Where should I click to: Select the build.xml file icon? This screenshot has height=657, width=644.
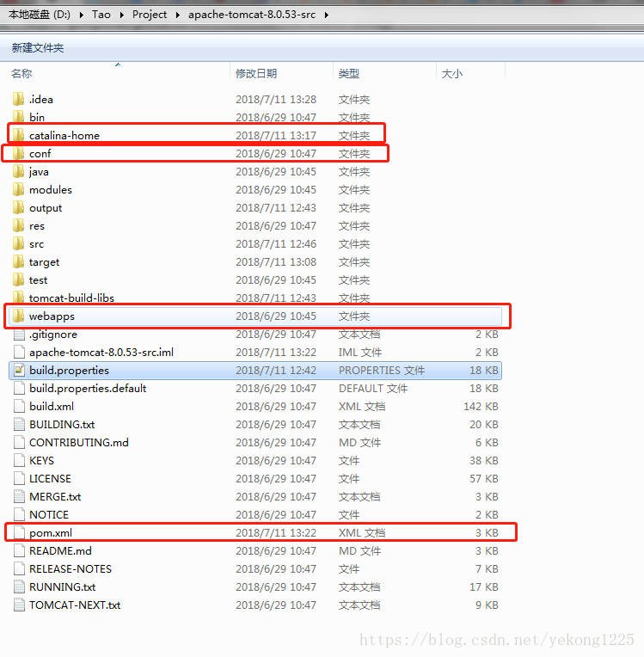coord(19,406)
